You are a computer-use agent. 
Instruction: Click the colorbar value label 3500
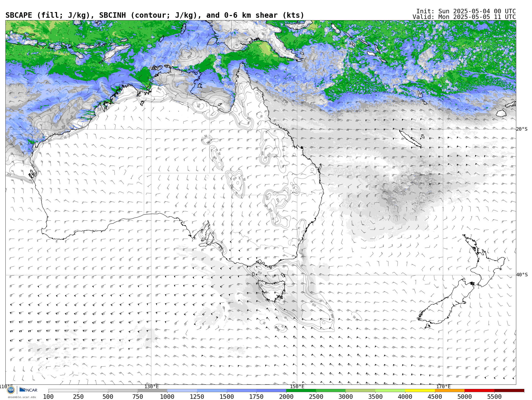click(x=375, y=397)
